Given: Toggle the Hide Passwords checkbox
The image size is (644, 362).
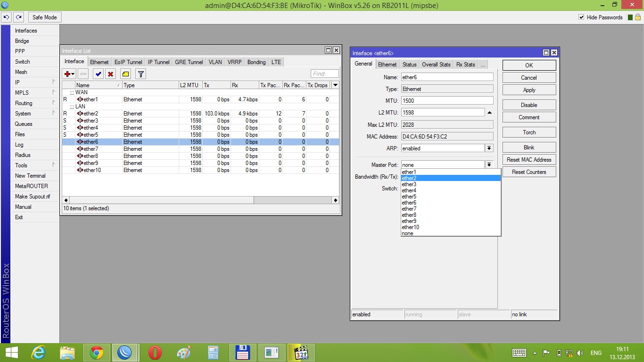Looking at the screenshot, I should 581,17.
